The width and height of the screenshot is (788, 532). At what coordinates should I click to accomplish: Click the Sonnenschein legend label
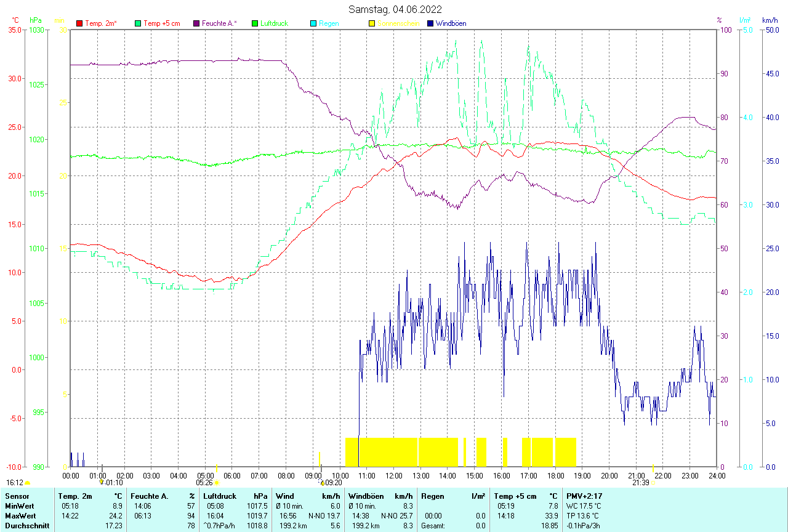click(398, 23)
